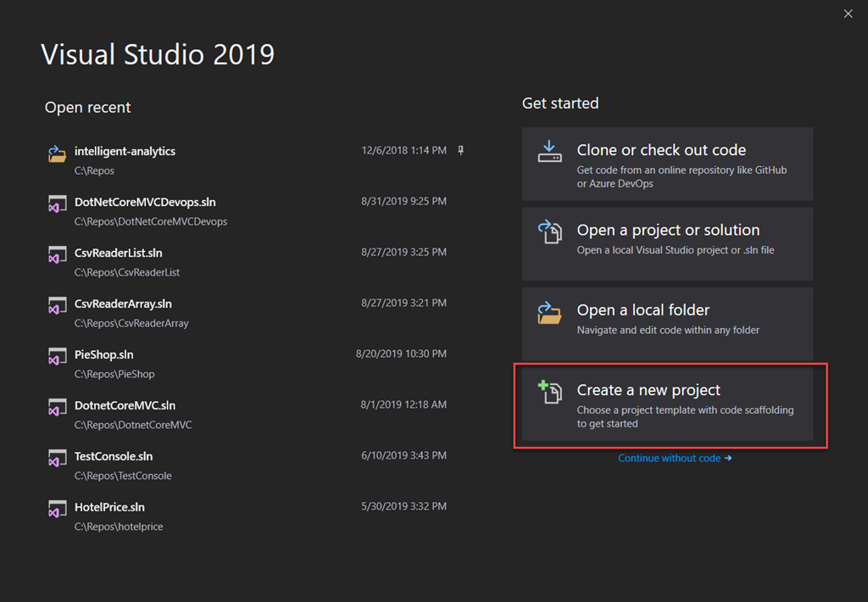This screenshot has height=602, width=868.
Task: Open recent solution HotelPrice.sln
Action: pyautogui.click(x=255, y=516)
